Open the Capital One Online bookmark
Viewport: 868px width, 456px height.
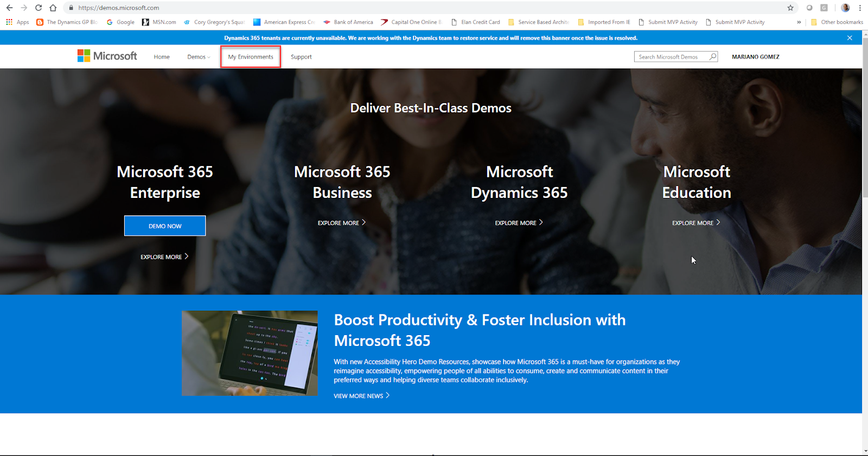(x=411, y=22)
